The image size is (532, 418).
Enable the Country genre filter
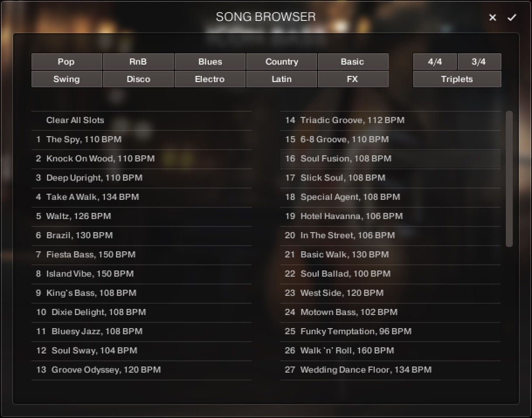coord(281,62)
